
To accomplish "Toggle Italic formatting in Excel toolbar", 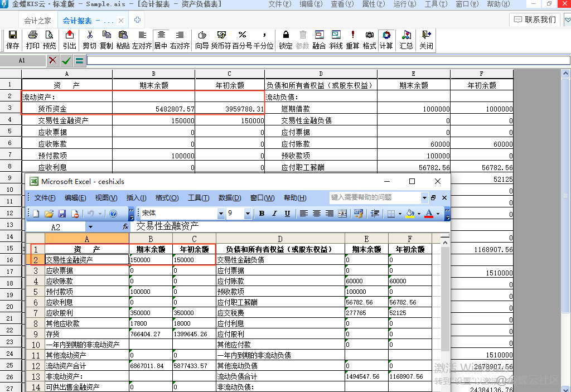I will (x=274, y=214).
